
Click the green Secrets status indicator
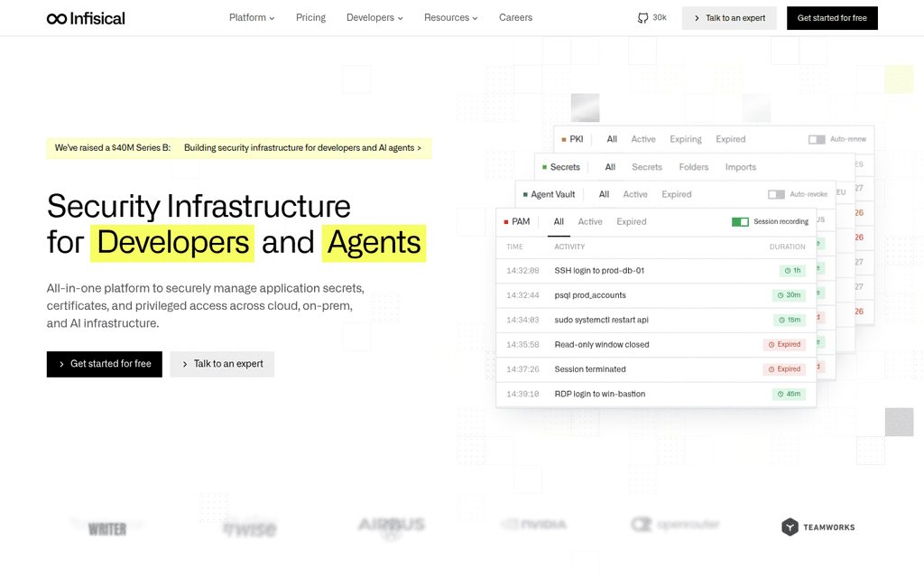coord(544,167)
